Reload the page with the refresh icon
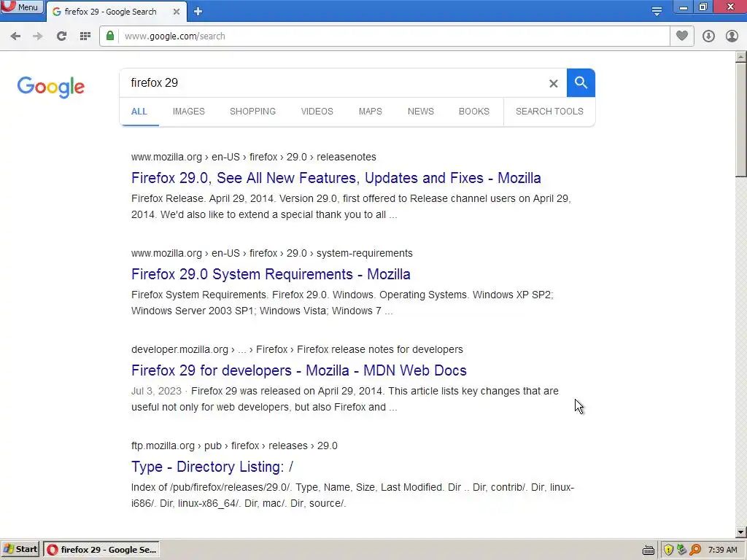The image size is (747, 560). point(61,36)
